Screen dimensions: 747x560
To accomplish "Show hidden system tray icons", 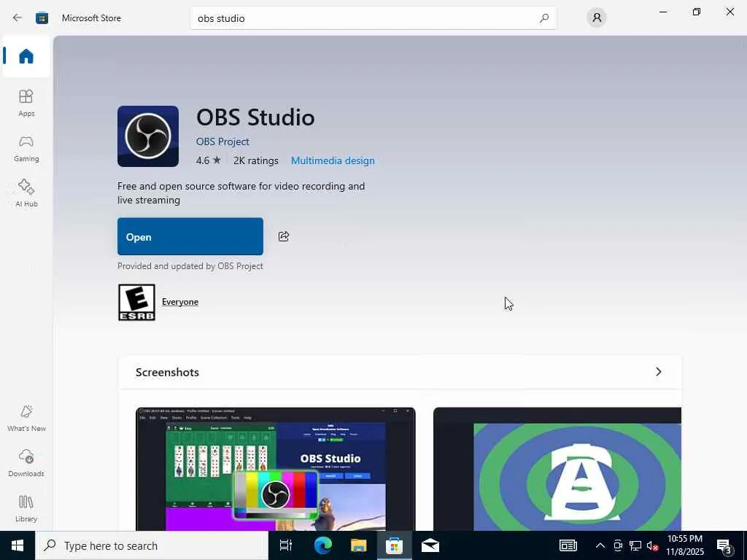I will pos(600,545).
